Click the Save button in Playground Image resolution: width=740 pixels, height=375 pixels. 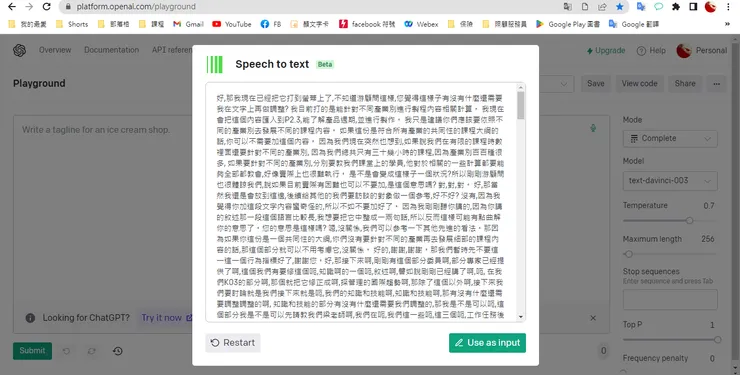tap(596, 83)
